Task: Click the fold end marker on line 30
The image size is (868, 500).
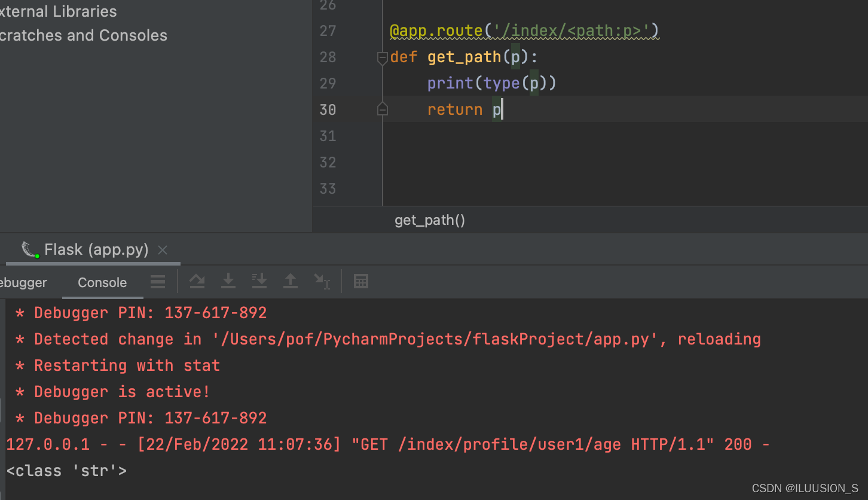Action: click(383, 109)
